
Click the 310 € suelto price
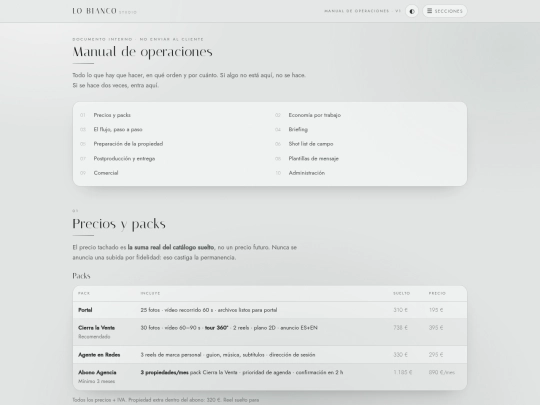click(400, 310)
